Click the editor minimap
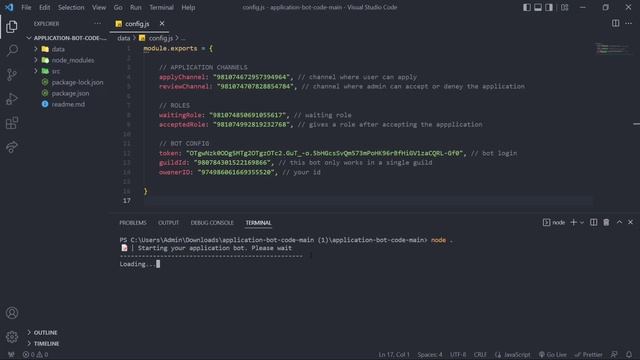The image size is (640, 360). (612, 49)
